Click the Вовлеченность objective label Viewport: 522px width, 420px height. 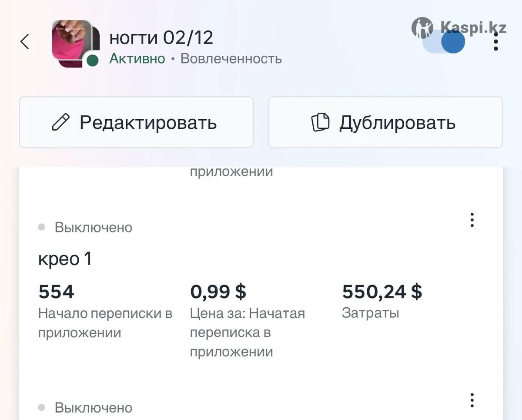pyautogui.click(x=231, y=58)
